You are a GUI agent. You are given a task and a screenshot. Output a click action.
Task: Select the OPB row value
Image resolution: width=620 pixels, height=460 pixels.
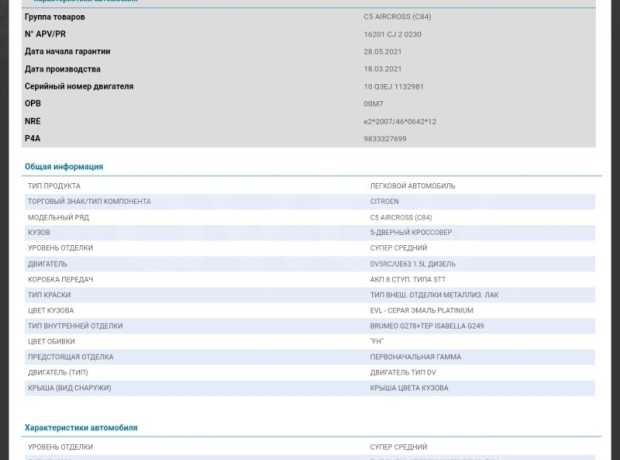click(374, 104)
